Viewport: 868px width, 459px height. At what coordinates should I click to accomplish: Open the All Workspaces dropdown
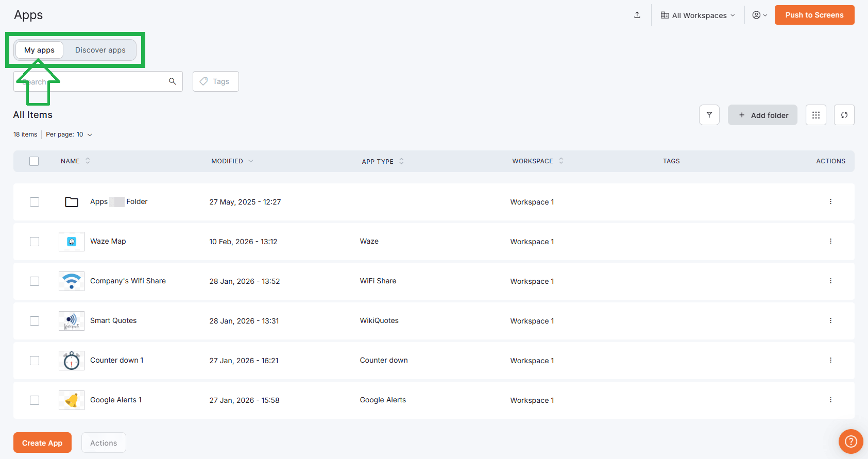point(698,15)
